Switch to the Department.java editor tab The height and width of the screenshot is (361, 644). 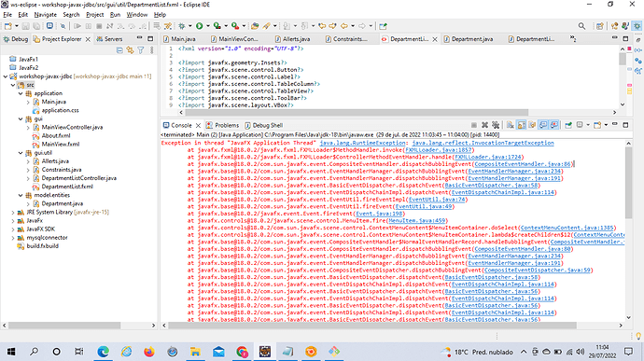click(469, 39)
